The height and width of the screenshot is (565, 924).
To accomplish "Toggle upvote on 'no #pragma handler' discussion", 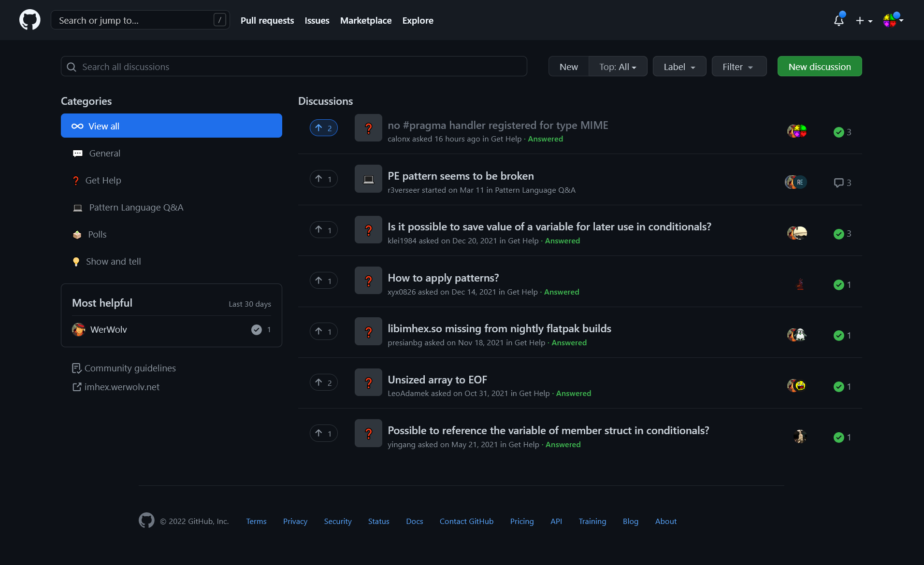I will [324, 128].
